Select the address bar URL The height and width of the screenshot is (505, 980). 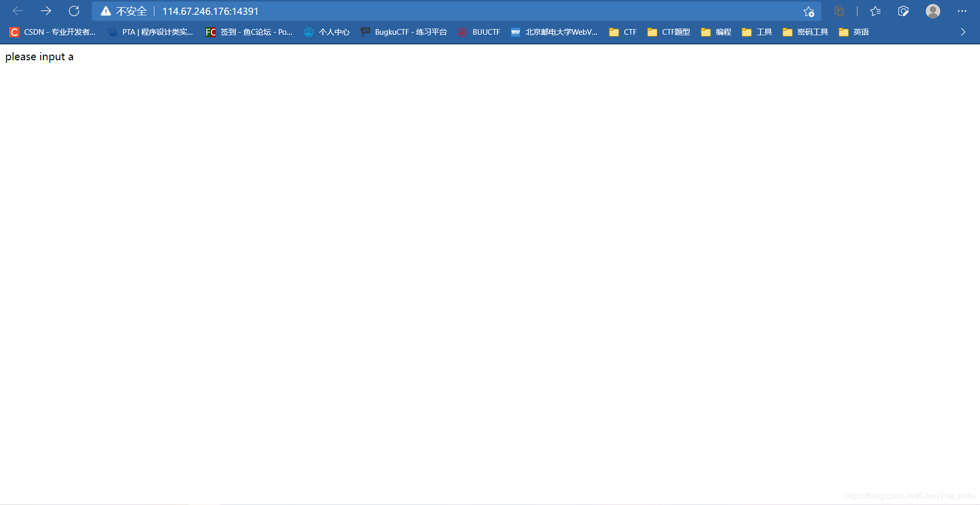[x=210, y=11]
